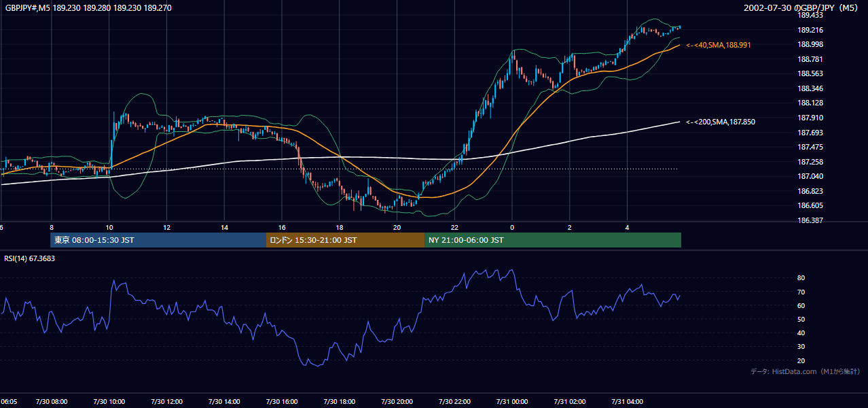Click the Tokyo 08:00-15:30 JST session bar
Viewport: 868px width, 408px height.
click(x=158, y=240)
